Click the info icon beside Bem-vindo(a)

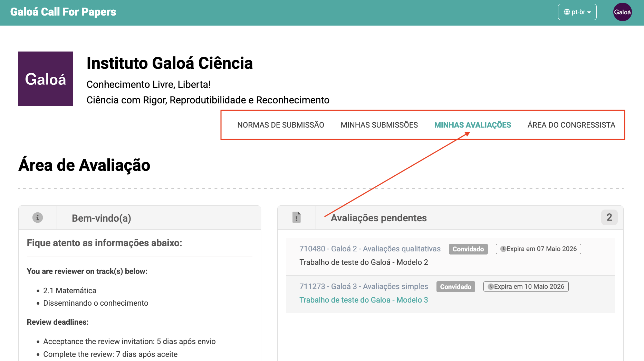(x=38, y=217)
